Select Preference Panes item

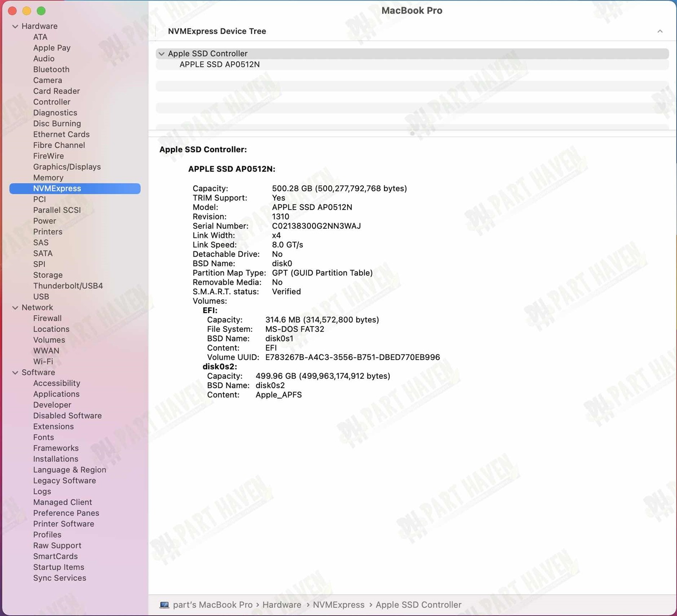coord(66,513)
